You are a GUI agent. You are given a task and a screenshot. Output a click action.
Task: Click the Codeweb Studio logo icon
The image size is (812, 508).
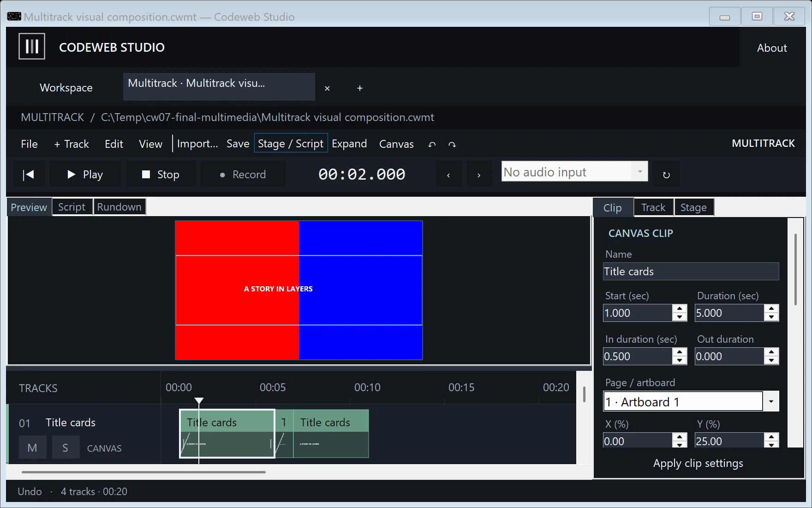32,46
